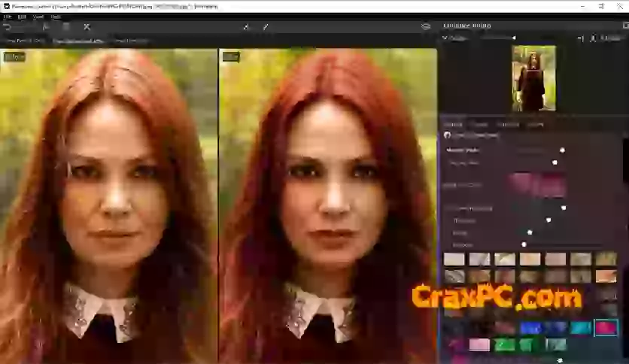
Task: Open the File menu
Action: point(8,17)
